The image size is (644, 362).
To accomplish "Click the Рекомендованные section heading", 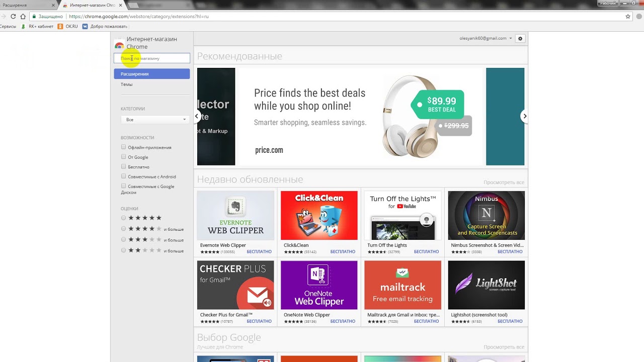I will click(239, 56).
